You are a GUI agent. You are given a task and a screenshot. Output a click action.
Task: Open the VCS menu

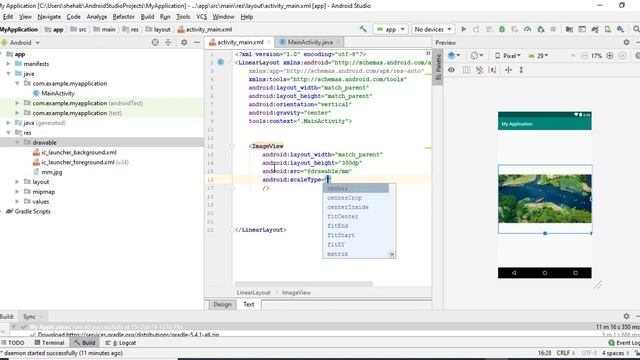(x=202, y=17)
